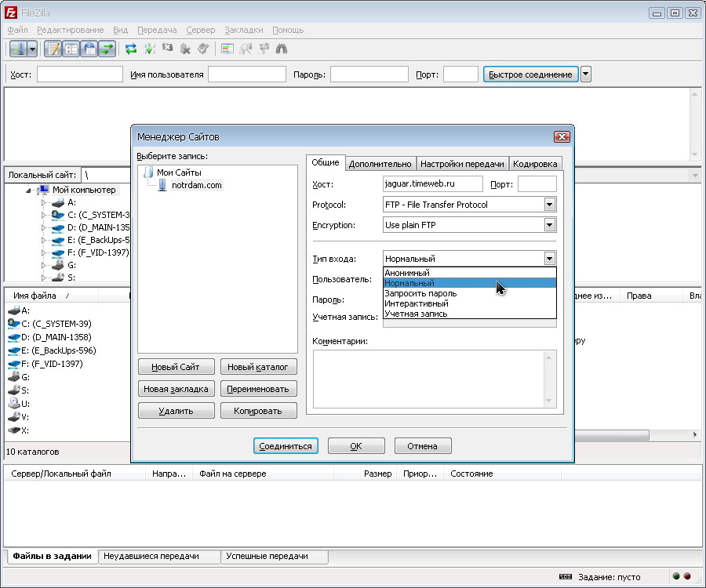Click the Отмена button
The width and height of the screenshot is (706, 588).
pyautogui.click(x=422, y=446)
